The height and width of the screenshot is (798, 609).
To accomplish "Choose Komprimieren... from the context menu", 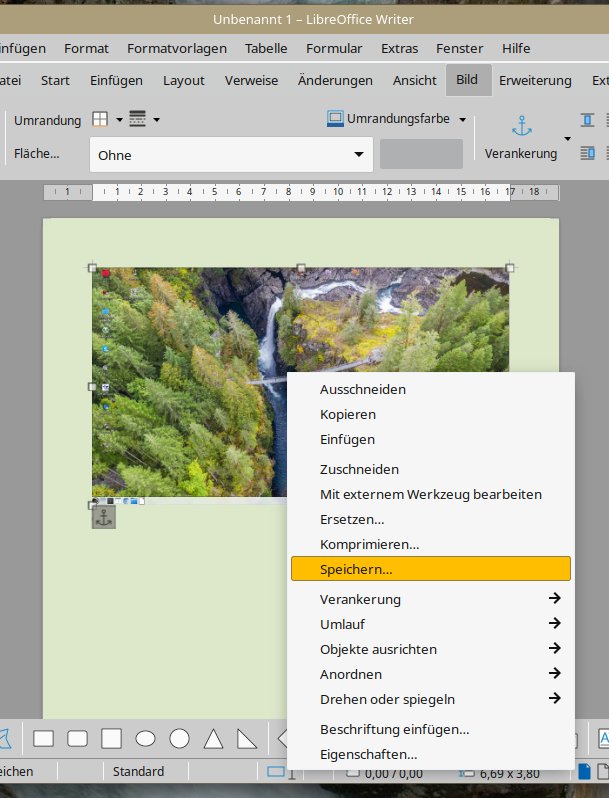I will (x=431, y=544).
